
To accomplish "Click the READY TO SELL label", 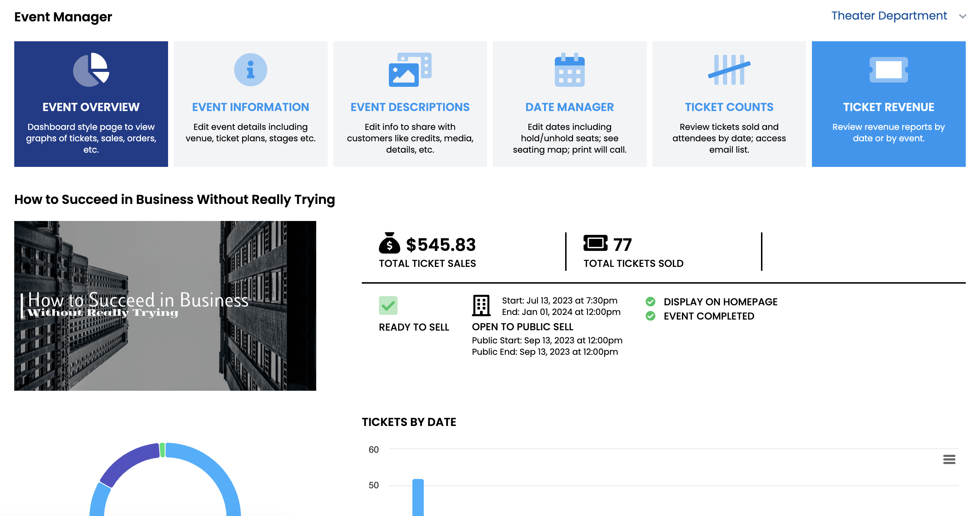I will tap(414, 327).
